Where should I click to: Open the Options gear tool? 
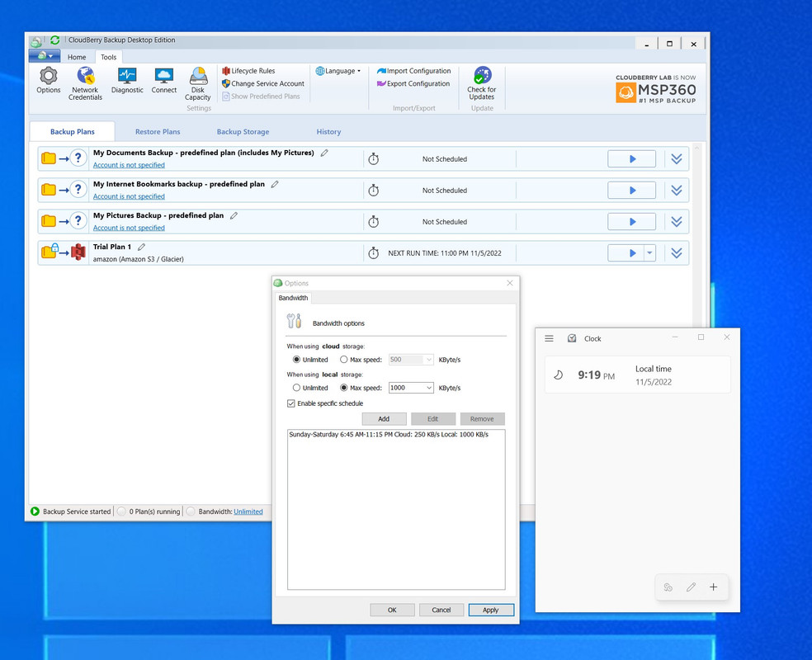pyautogui.click(x=48, y=80)
